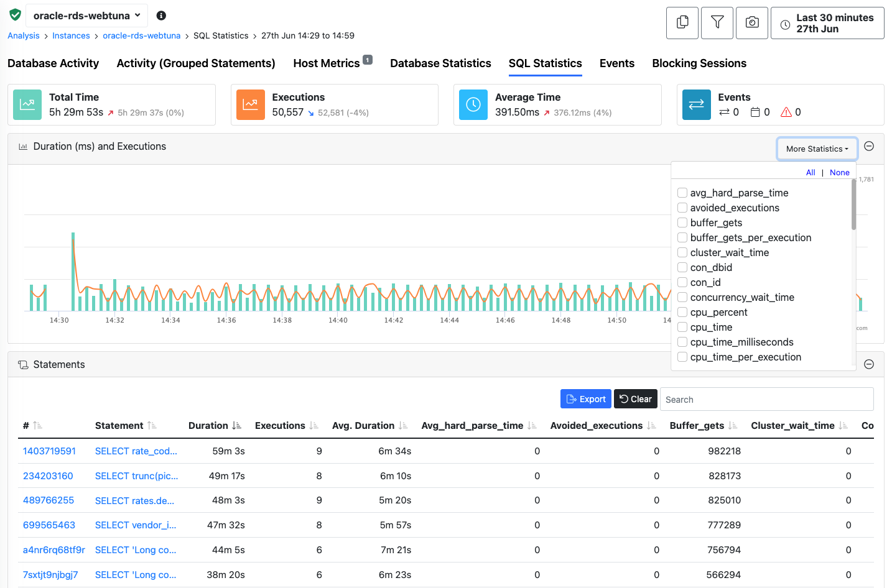Sort by Avg_hard_parse_time sort icon

coord(532,426)
